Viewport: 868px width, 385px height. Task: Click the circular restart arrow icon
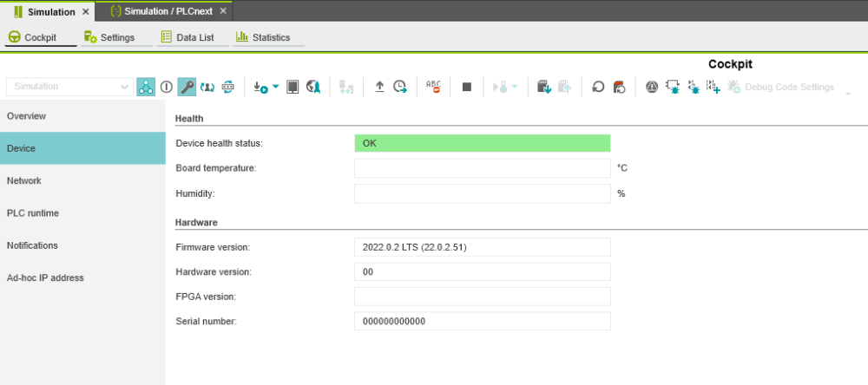point(598,87)
